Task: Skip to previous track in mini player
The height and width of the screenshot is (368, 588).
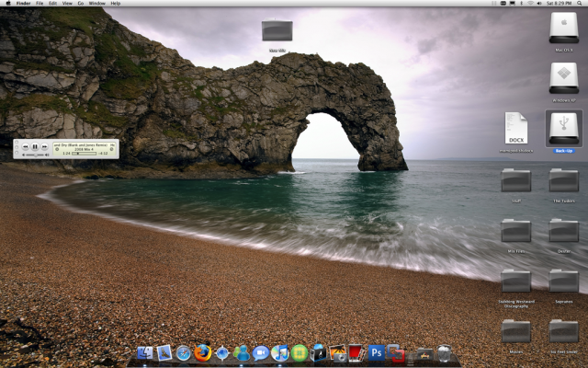Action: [x=25, y=146]
